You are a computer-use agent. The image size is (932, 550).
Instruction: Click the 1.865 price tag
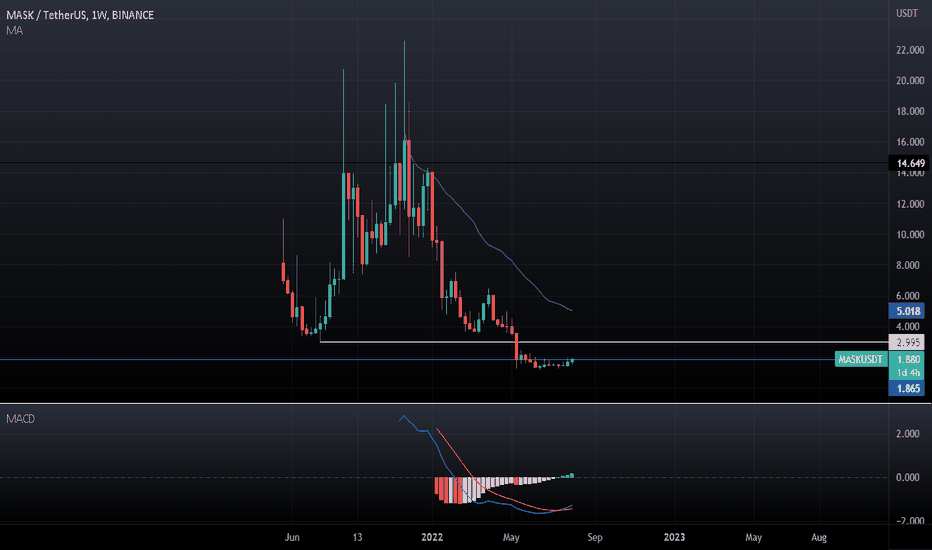pyautogui.click(x=907, y=388)
